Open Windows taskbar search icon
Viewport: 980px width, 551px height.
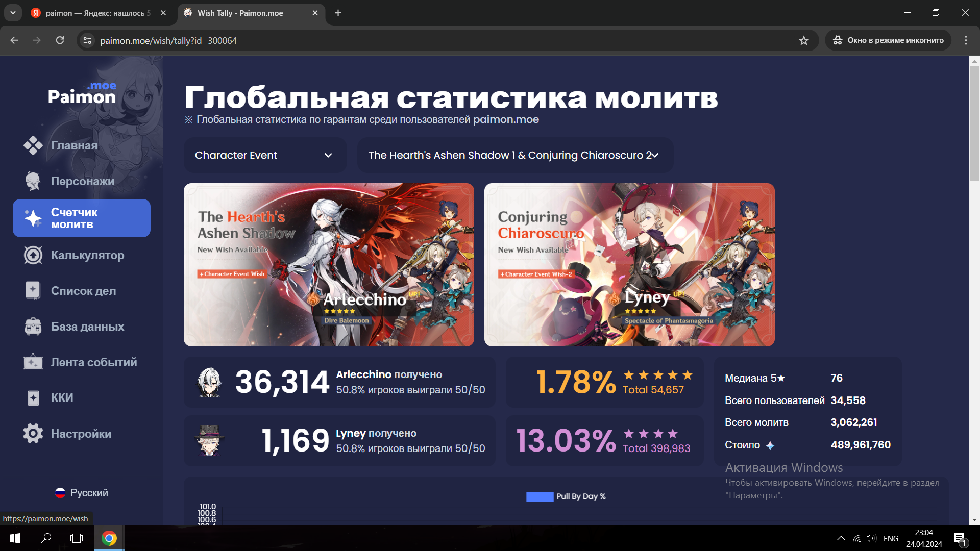pos(46,538)
